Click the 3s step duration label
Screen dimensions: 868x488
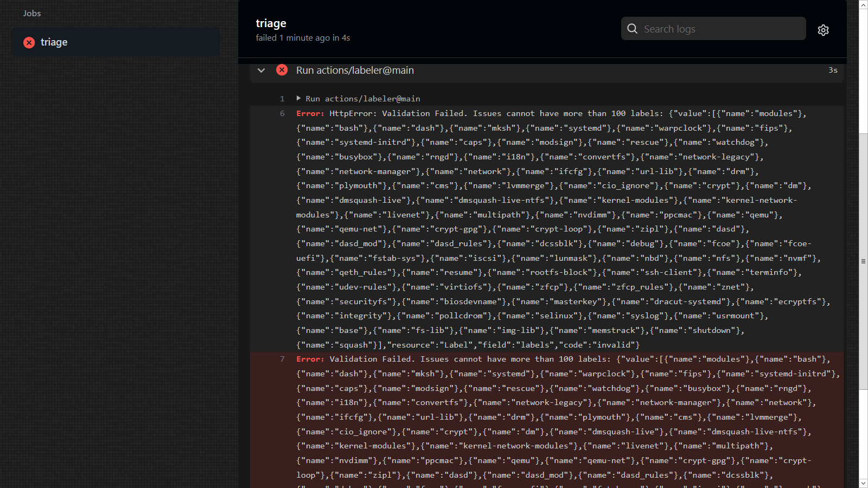tap(833, 70)
